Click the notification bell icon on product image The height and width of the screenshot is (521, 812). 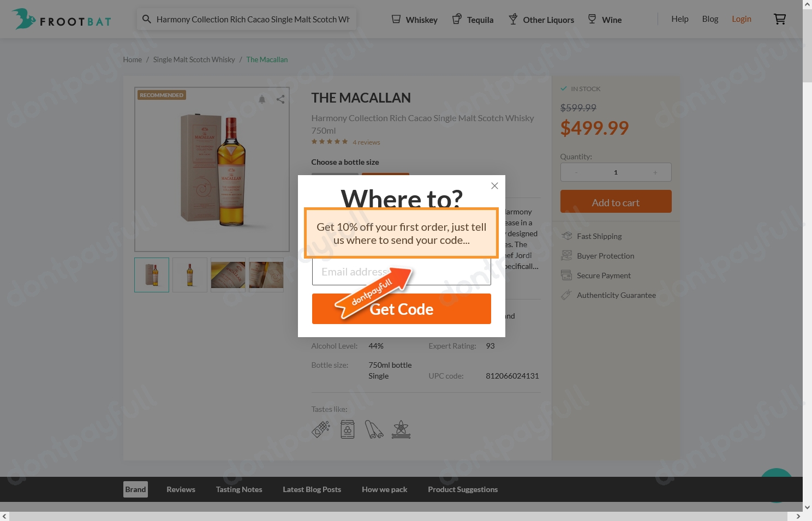(x=262, y=99)
